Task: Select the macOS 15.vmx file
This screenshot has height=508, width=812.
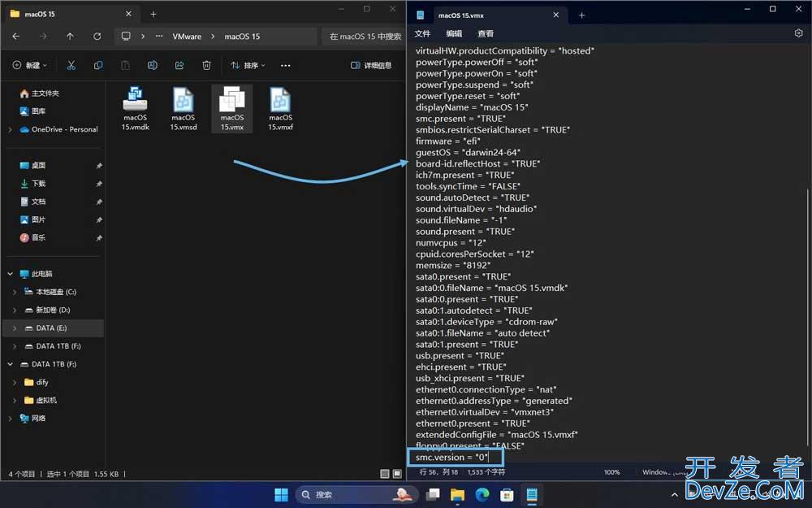Action: (232, 108)
